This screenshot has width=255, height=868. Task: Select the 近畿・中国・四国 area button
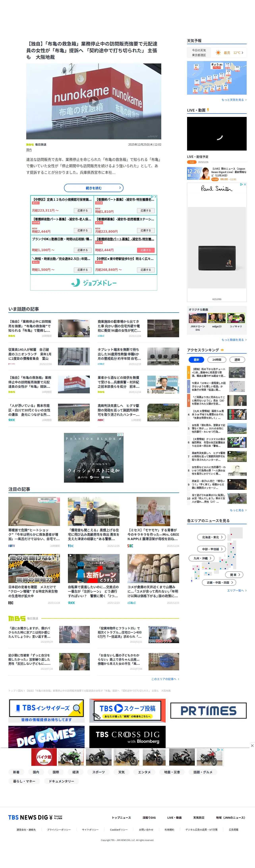[219, 582]
